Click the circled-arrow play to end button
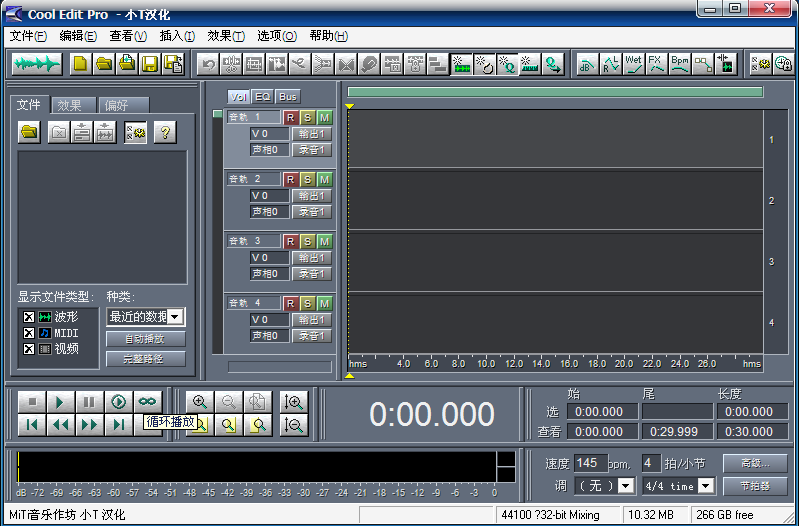This screenshot has width=799, height=526. pos(119,402)
